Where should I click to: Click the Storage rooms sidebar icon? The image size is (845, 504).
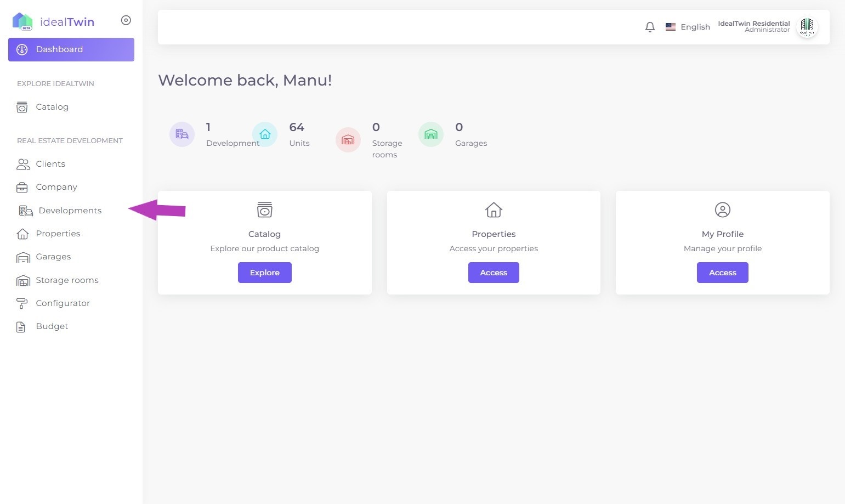click(x=23, y=281)
